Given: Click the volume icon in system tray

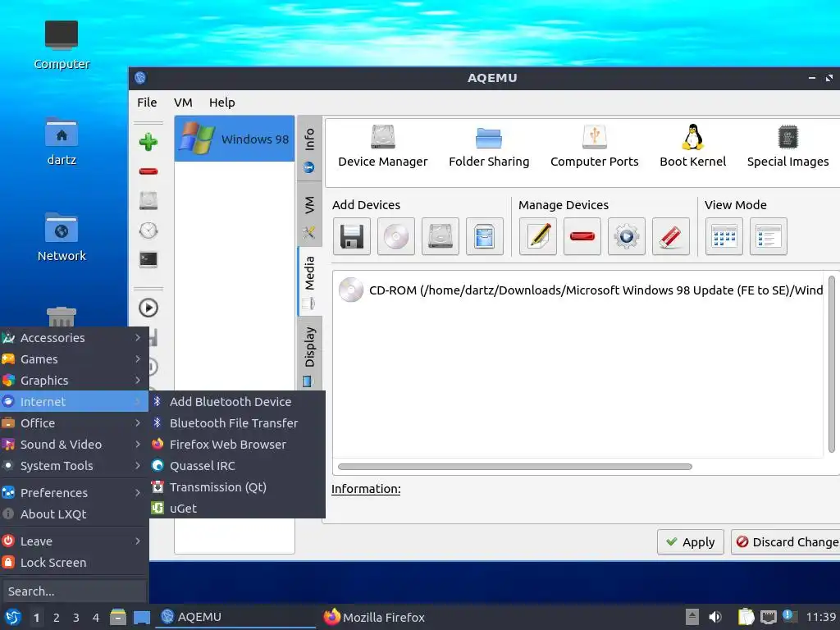Looking at the screenshot, I should pos(715,617).
